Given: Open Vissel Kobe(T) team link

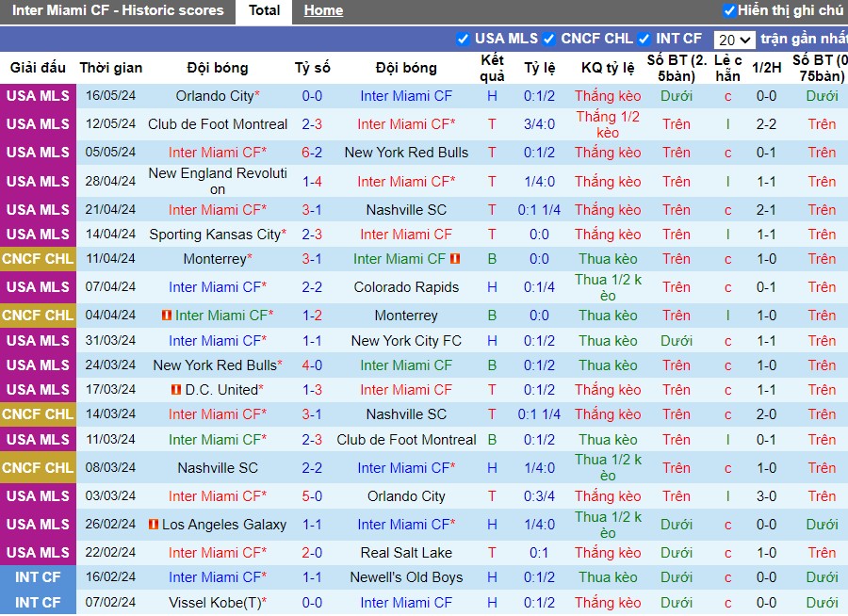Looking at the screenshot, I should [x=215, y=603].
